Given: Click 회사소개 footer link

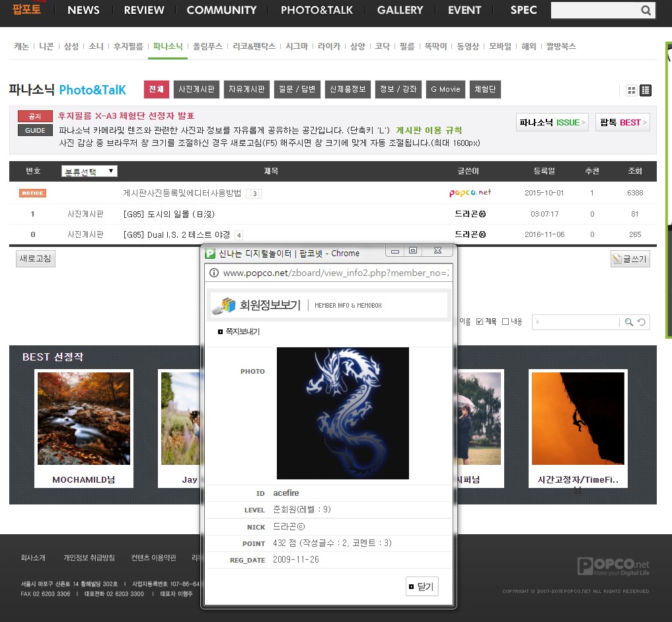Looking at the screenshot, I should click(x=33, y=558).
